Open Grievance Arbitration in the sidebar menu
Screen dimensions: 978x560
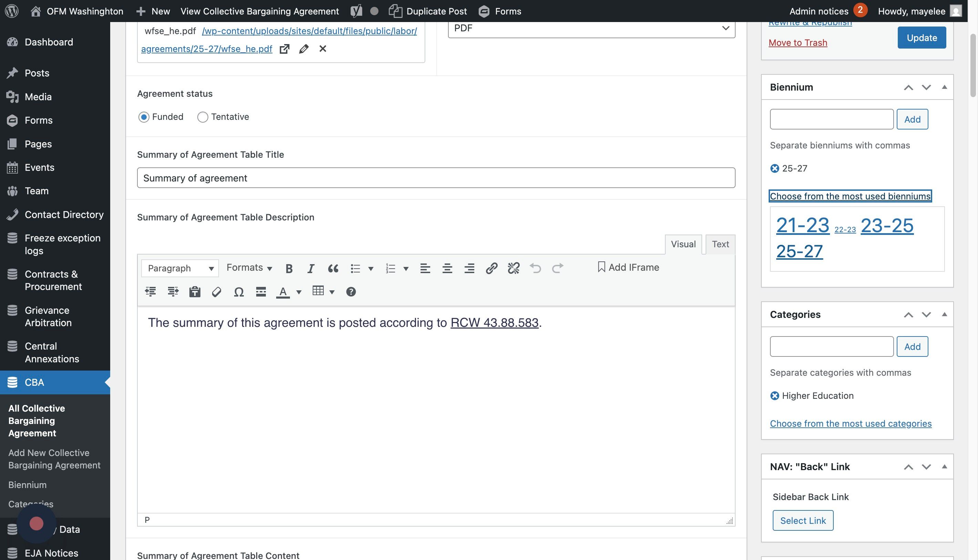click(48, 316)
